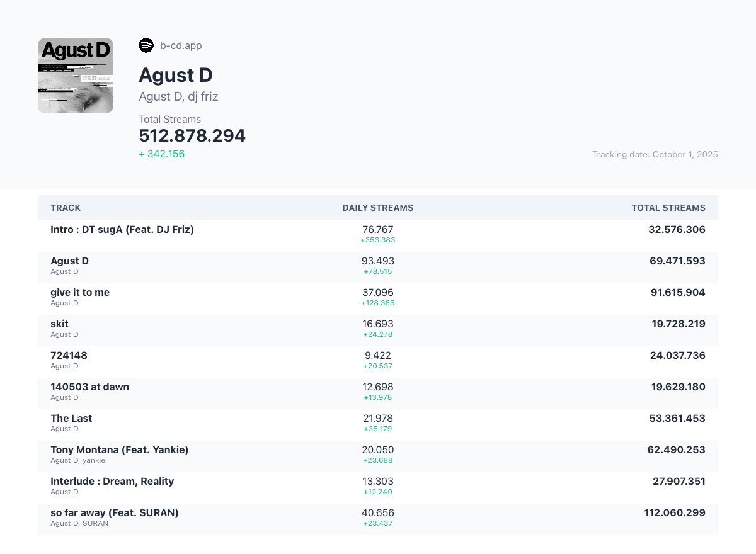756x554 pixels.
Task: Click the TRACK column header
Action: coord(66,208)
